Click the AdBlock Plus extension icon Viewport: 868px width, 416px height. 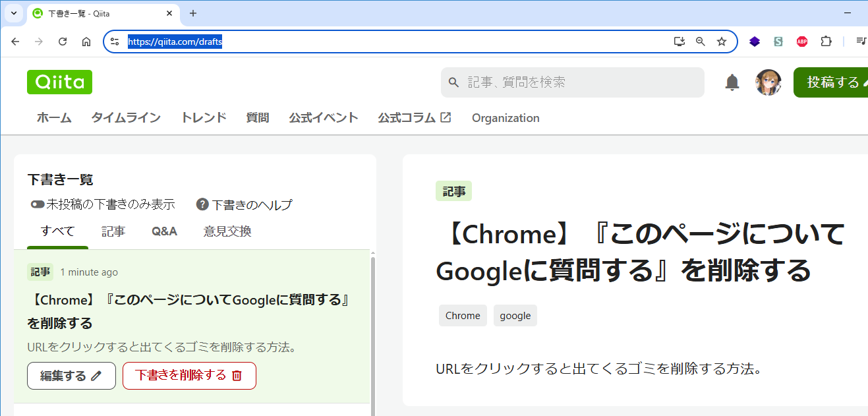point(802,42)
